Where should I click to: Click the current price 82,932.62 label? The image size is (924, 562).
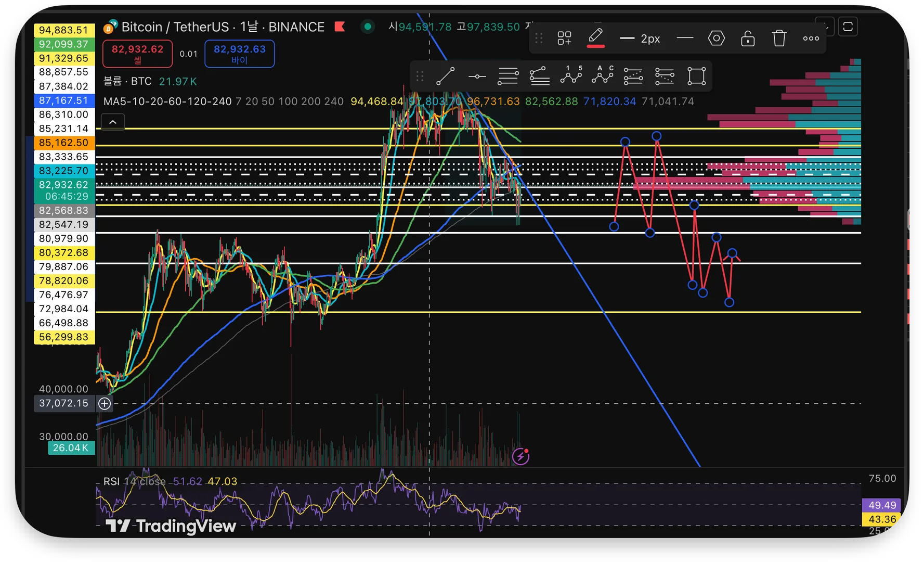[64, 190]
